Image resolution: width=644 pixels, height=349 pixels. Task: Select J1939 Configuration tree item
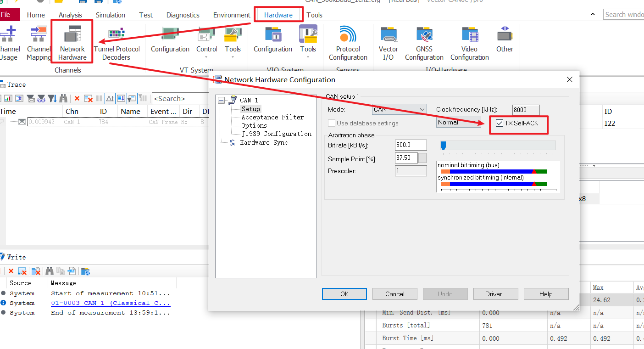click(x=277, y=134)
